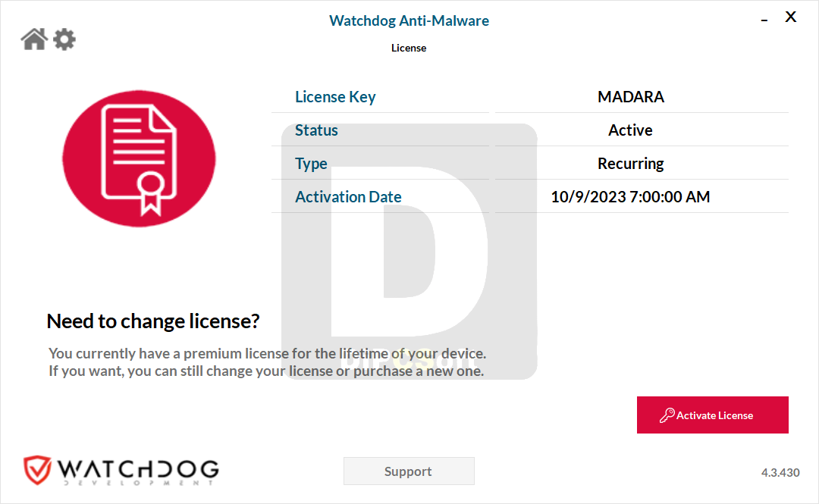819x504 pixels.
Task: Click the Watchdog Development wordmark
Action: point(139,471)
